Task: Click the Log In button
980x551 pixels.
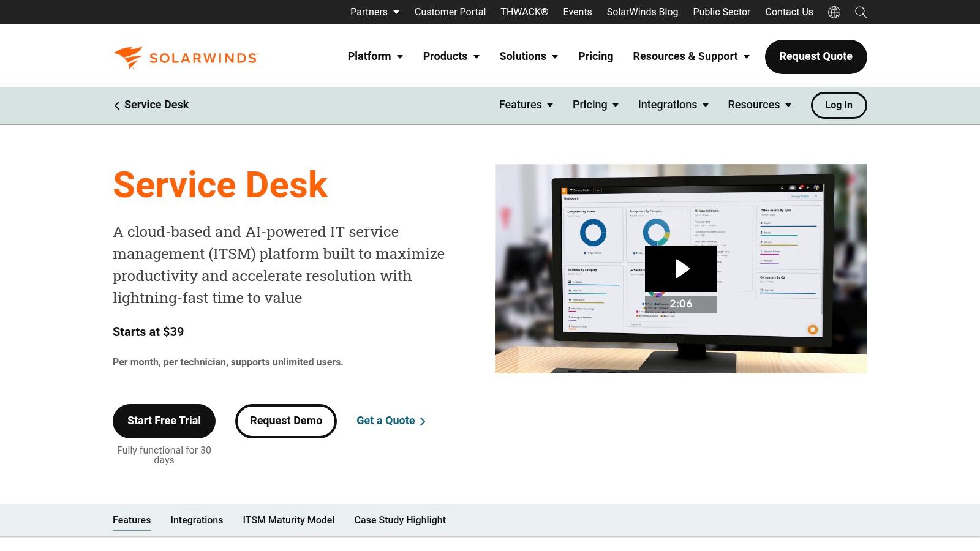Action: click(839, 105)
